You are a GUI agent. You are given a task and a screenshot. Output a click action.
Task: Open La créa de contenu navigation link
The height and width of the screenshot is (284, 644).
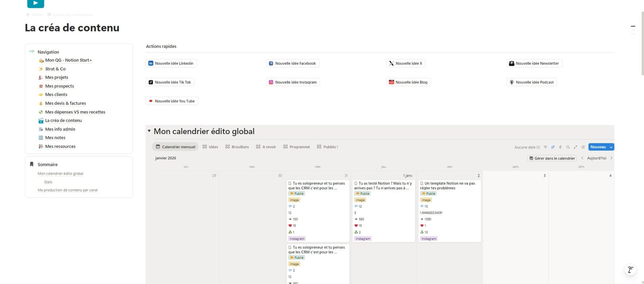click(x=64, y=120)
